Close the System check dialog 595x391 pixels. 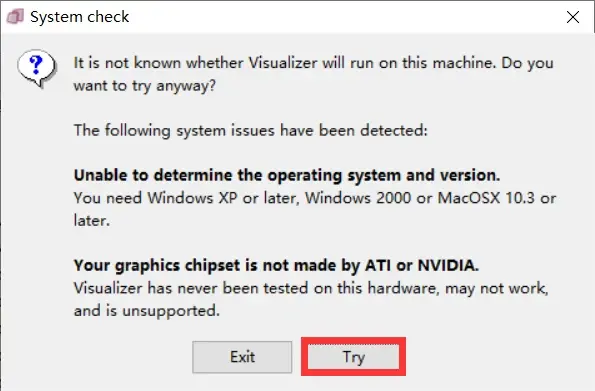point(573,17)
